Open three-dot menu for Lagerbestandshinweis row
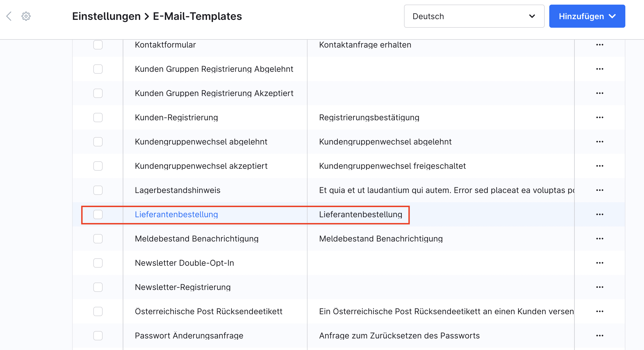Image resolution: width=644 pixels, height=350 pixels. coord(600,190)
